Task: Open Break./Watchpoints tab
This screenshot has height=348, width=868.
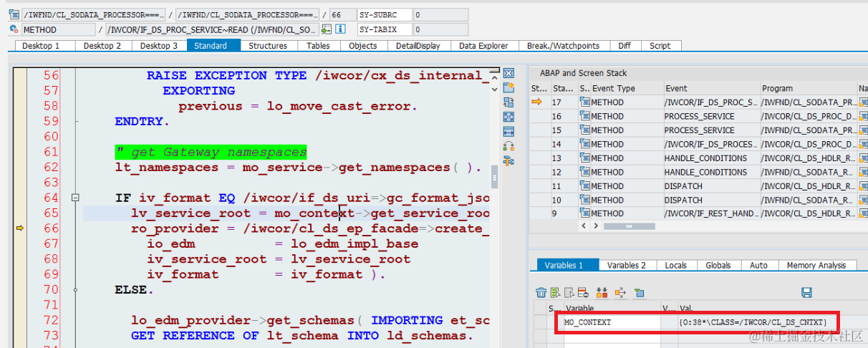Action: point(564,45)
